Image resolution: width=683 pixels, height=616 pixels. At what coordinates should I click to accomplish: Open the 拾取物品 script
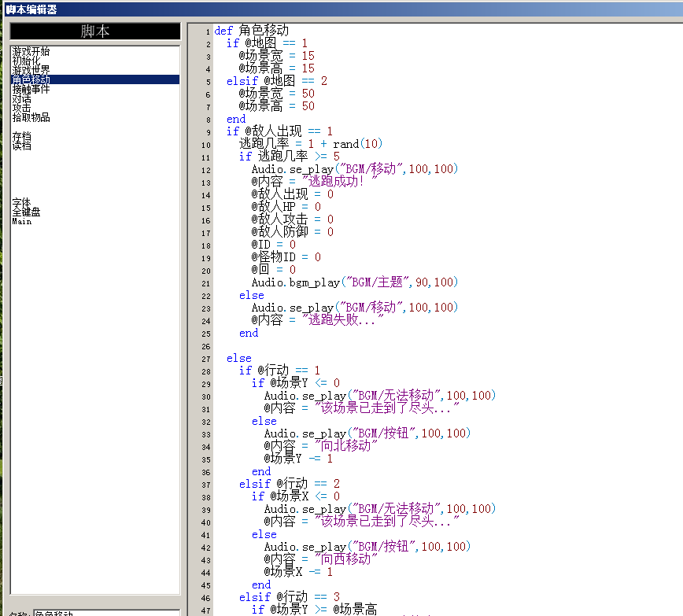point(31,117)
